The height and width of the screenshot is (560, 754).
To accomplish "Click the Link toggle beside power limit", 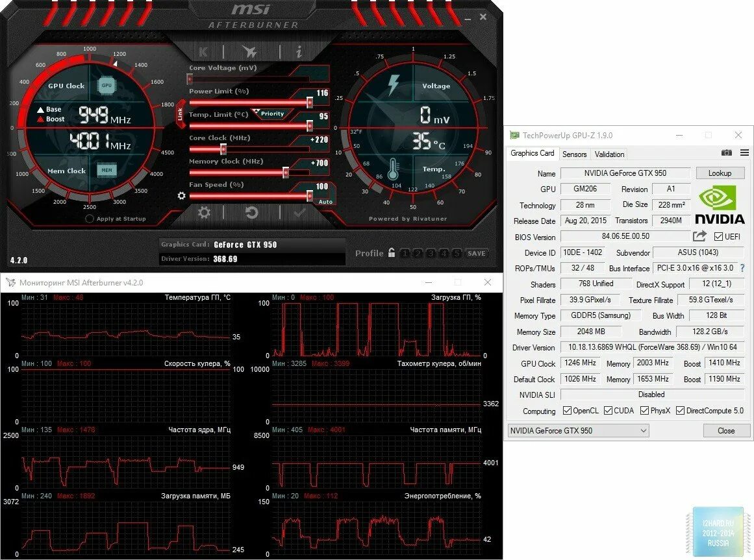I will (181, 114).
